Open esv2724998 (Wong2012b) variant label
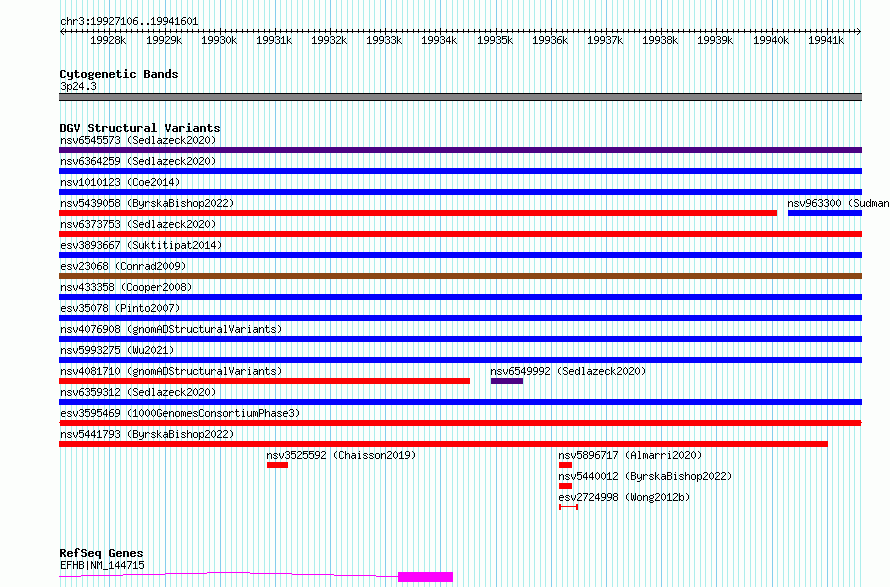 pos(624,497)
